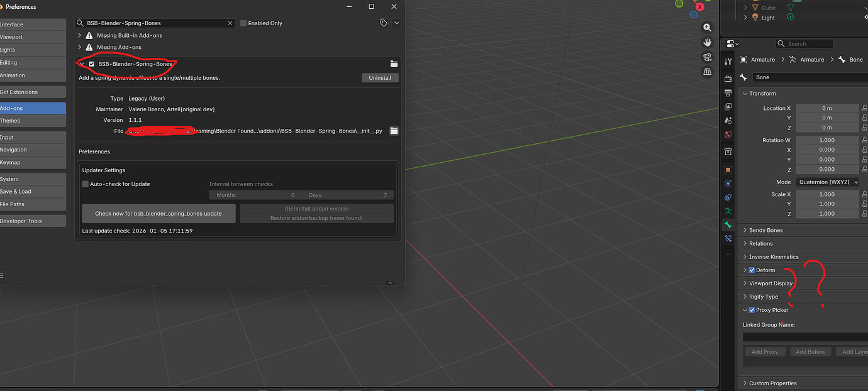
Task: Click the Light object icon in outliner
Action: click(x=755, y=18)
